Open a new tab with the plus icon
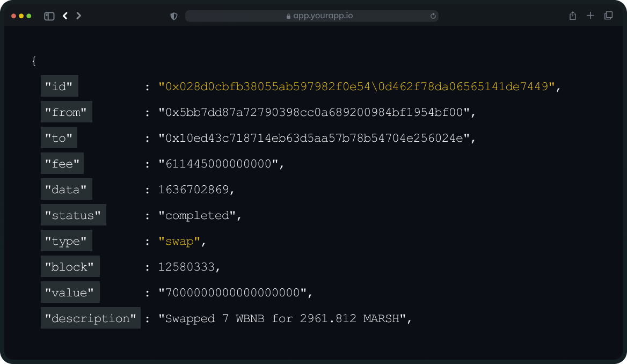Viewport: 627px width, 364px height. tap(590, 16)
